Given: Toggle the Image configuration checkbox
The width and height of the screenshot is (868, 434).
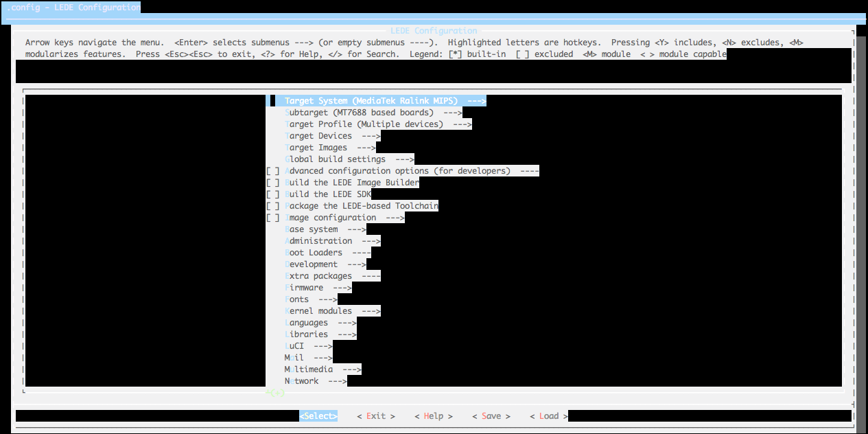Looking at the screenshot, I should [x=272, y=218].
